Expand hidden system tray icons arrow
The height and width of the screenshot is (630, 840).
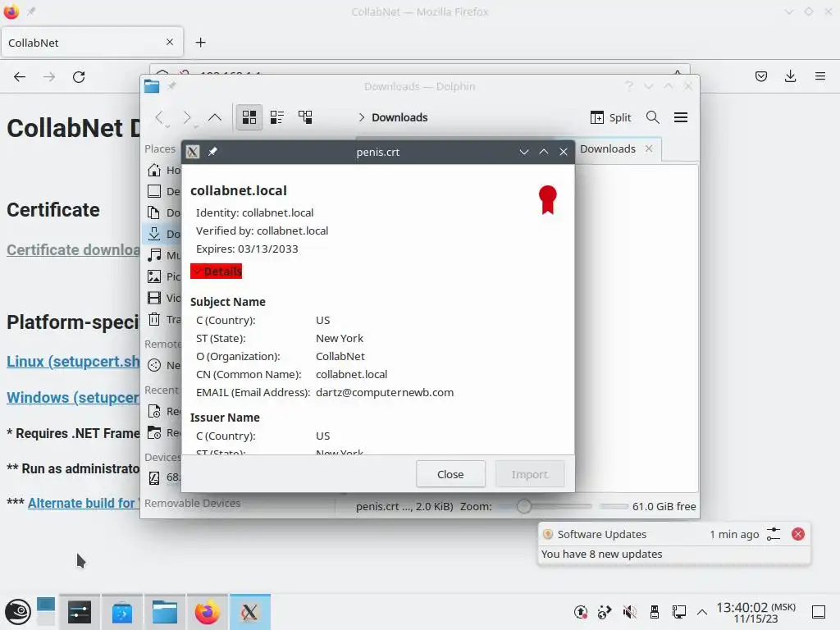(x=702, y=612)
